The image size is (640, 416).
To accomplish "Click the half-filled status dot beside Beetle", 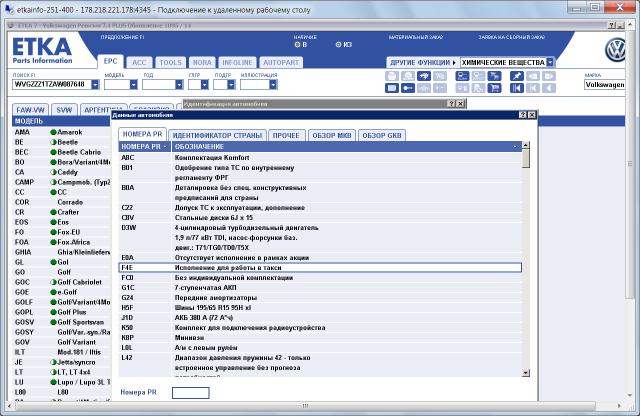I will (53, 142).
